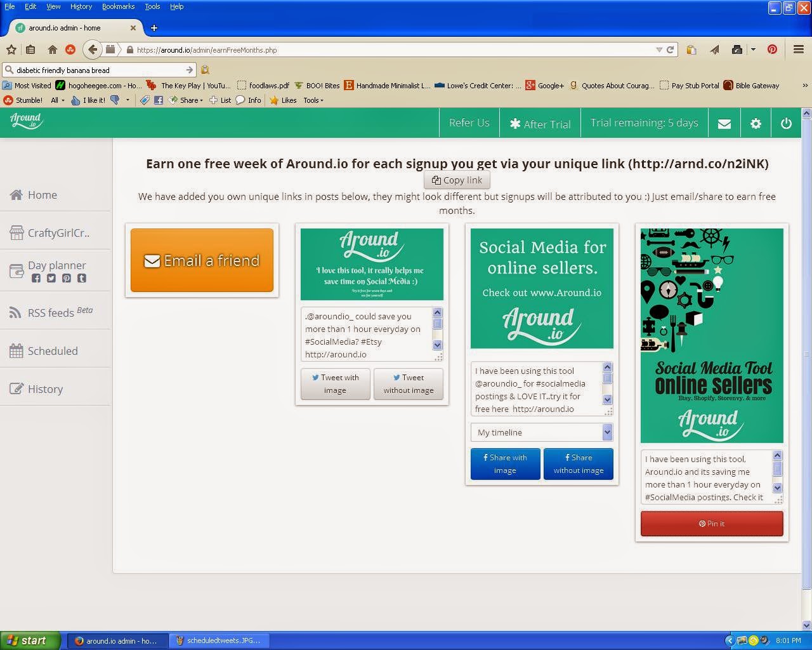Click the Email a friend button
Screen dimensions: 812x650
(202, 260)
